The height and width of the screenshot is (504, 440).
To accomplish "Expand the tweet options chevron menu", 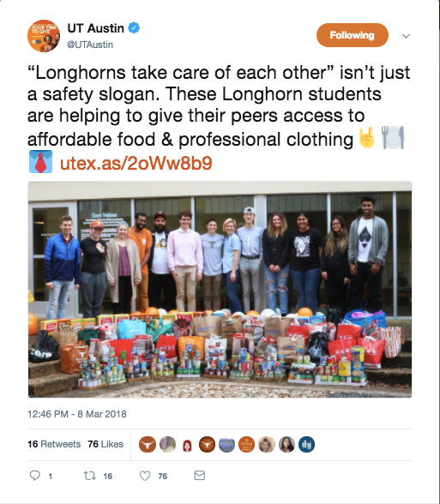I will pos(406,36).
